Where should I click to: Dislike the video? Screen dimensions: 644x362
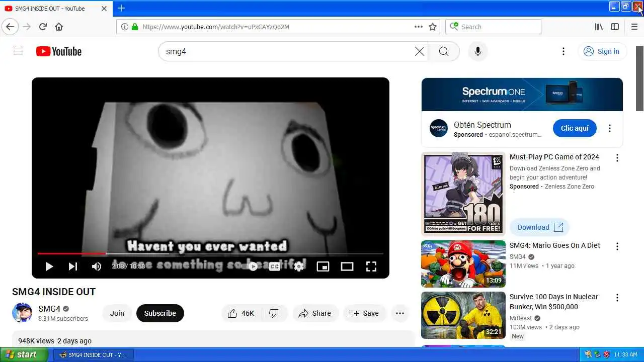274,313
